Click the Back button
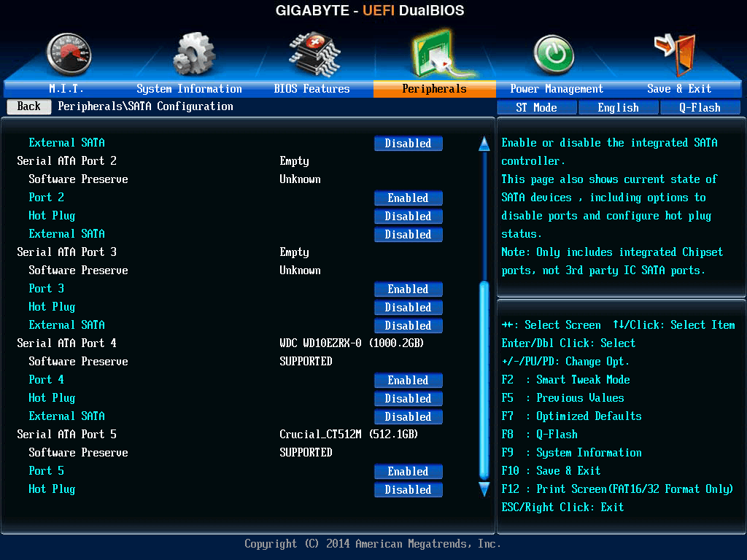Image resolution: width=747 pixels, height=560 pixels. point(29,106)
